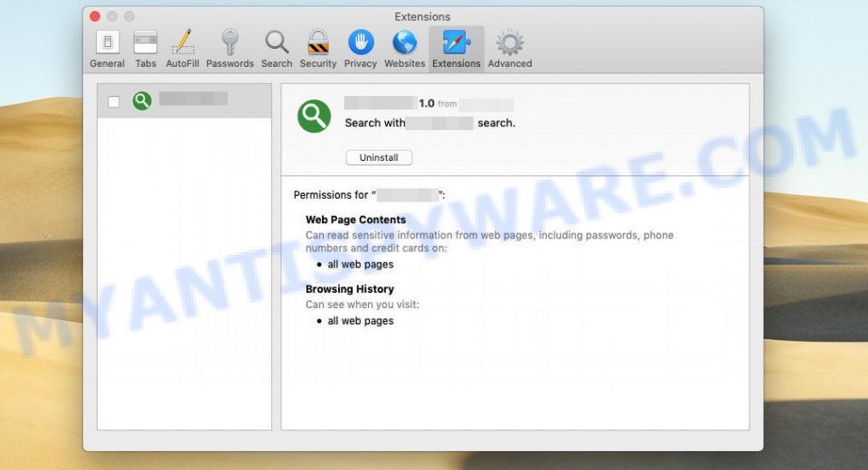Open the Privacy preferences pane
868x470 pixels.
(x=361, y=50)
